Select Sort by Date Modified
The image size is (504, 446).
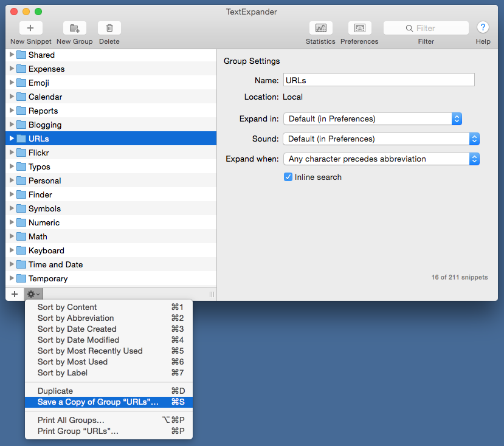pyautogui.click(x=78, y=340)
